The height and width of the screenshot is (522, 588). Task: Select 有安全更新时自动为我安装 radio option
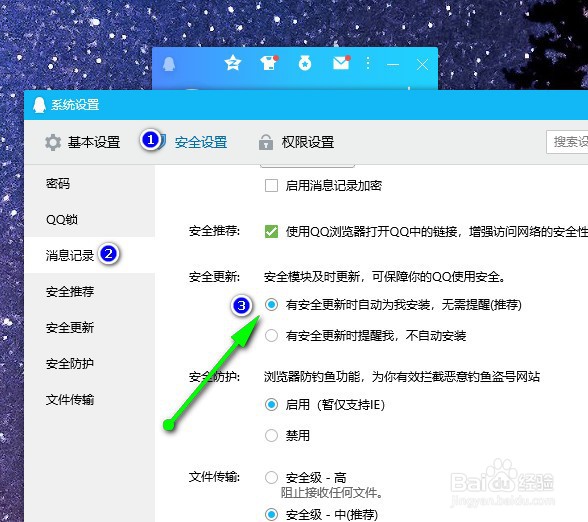click(271, 304)
